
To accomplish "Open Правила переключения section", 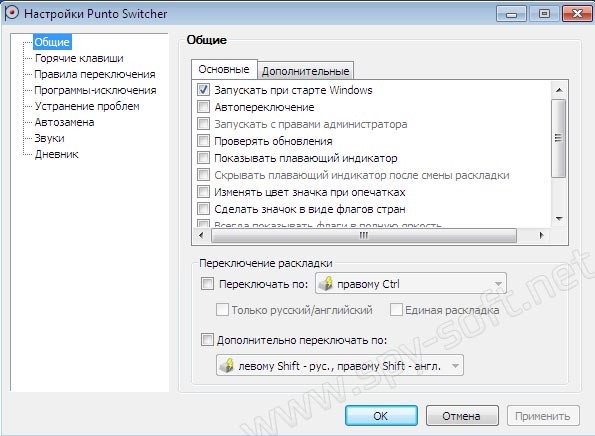I will pos(95,74).
